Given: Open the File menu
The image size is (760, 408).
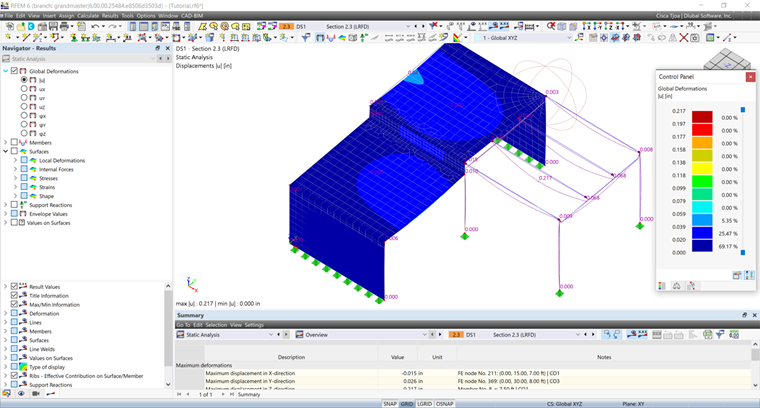Looking at the screenshot, I should click(x=8, y=16).
